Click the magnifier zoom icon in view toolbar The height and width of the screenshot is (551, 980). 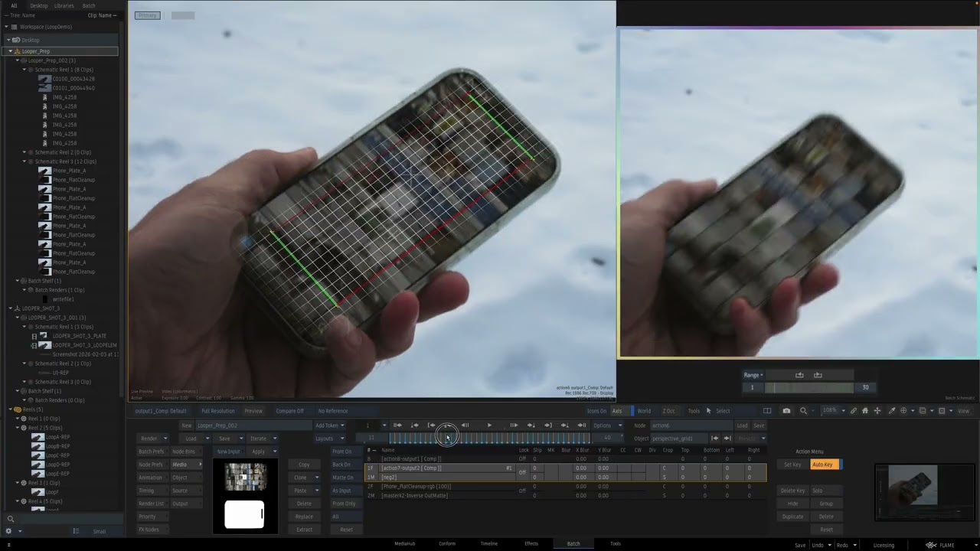pyautogui.click(x=803, y=411)
